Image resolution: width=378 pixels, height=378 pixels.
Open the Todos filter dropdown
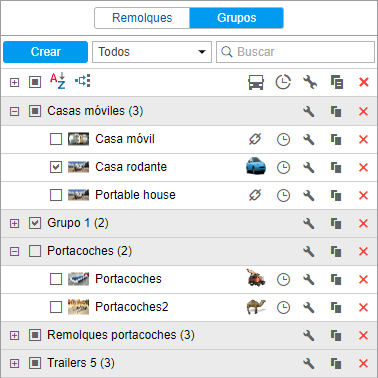pos(152,52)
